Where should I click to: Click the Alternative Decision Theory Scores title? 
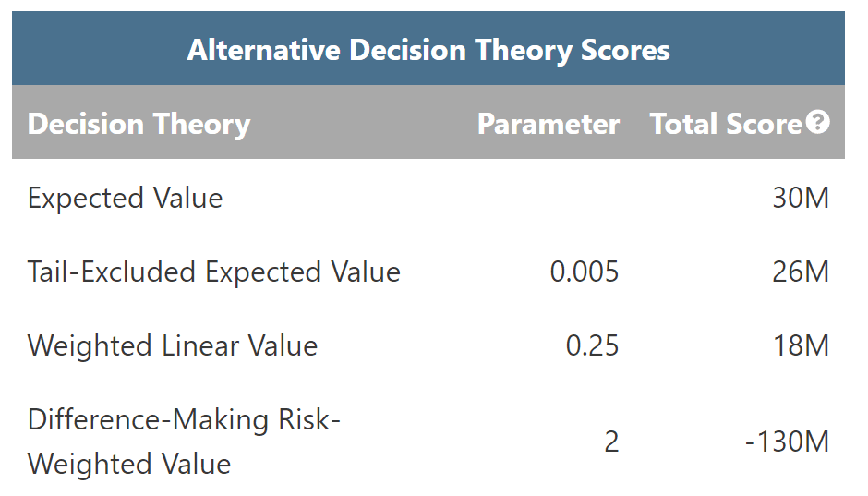[x=428, y=51]
